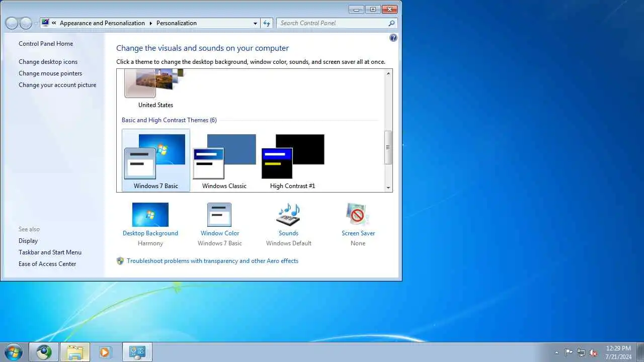
Task: Open Change your account picture link
Action: [x=57, y=85]
